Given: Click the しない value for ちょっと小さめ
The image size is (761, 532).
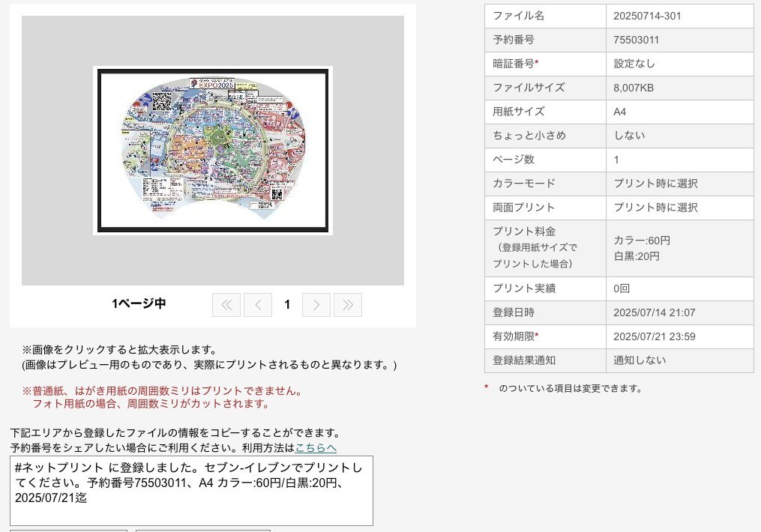Looking at the screenshot, I should [630, 136].
